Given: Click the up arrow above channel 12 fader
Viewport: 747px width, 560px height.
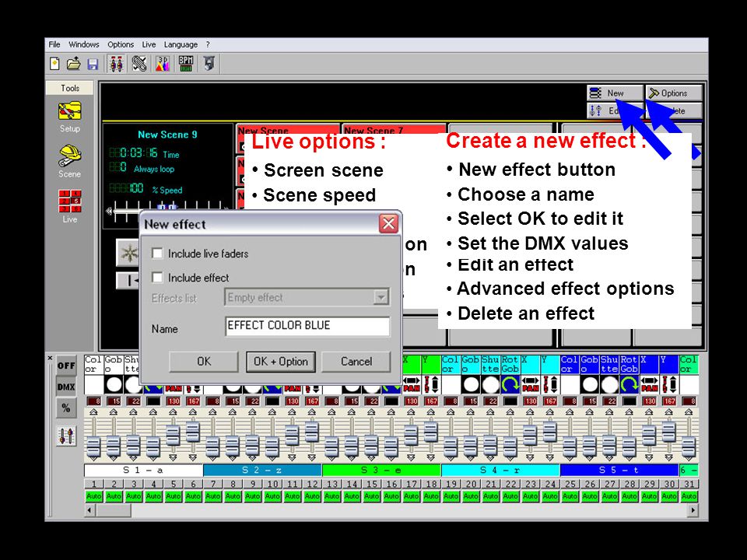Looking at the screenshot, I should 311,412.
